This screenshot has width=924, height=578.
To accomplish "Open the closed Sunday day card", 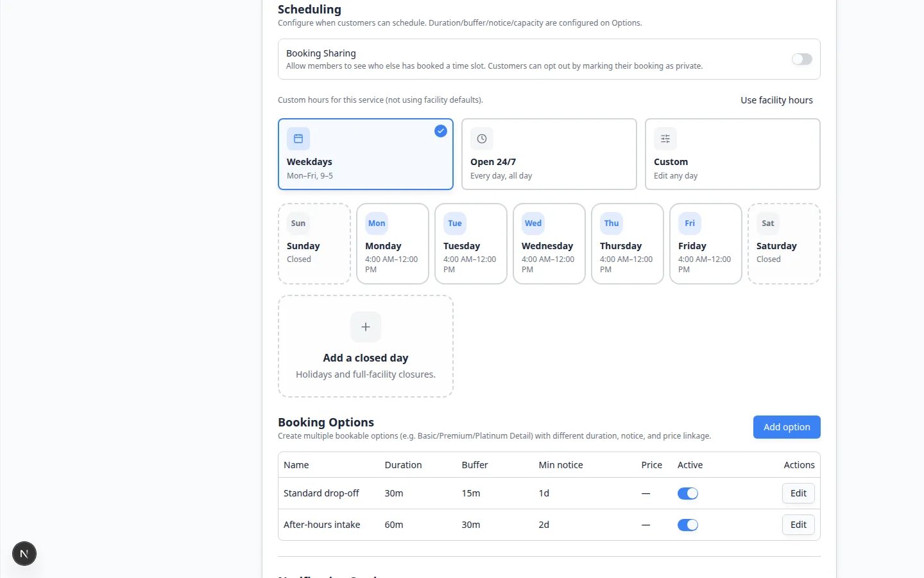I will coord(314,243).
